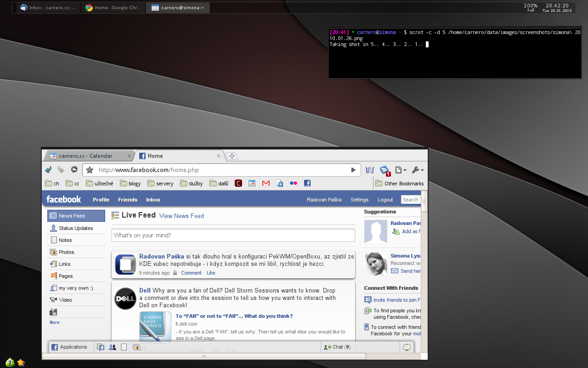
Task: Bookmark this page using the star icon
Action: tap(90, 170)
